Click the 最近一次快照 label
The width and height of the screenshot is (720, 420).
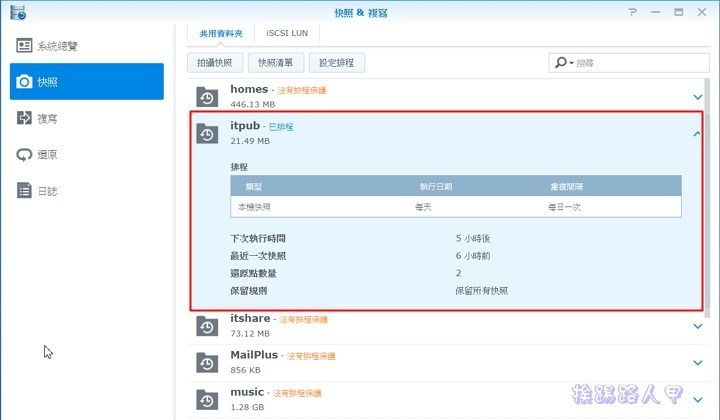pyautogui.click(x=258, y=256)
